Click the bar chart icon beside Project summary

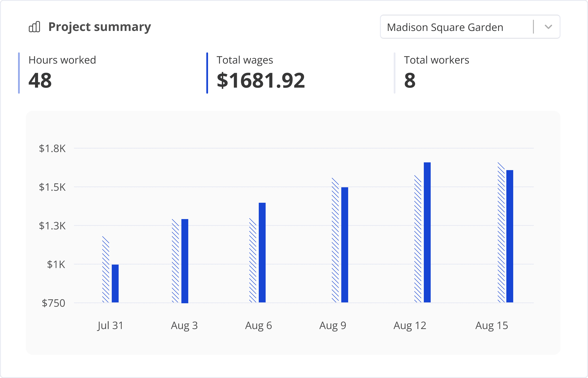pos(34,26)
